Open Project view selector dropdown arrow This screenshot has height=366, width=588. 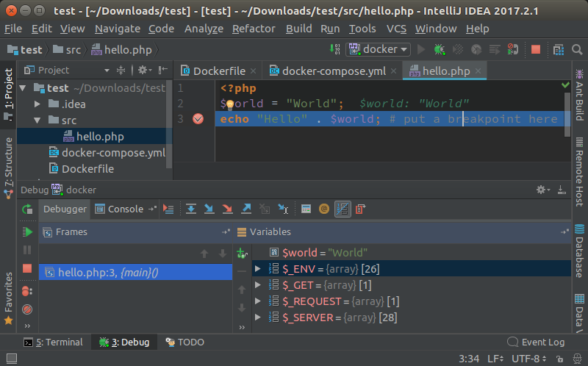(107, 70)
